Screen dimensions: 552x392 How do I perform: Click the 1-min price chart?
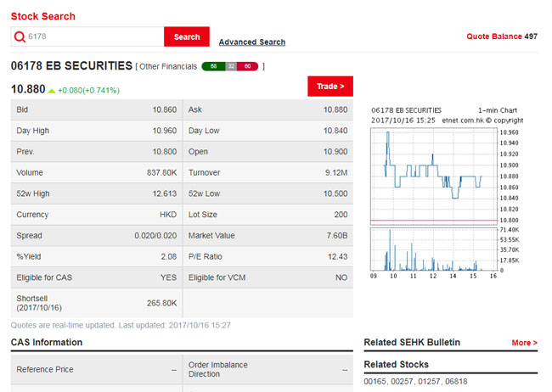coord(433,174)
